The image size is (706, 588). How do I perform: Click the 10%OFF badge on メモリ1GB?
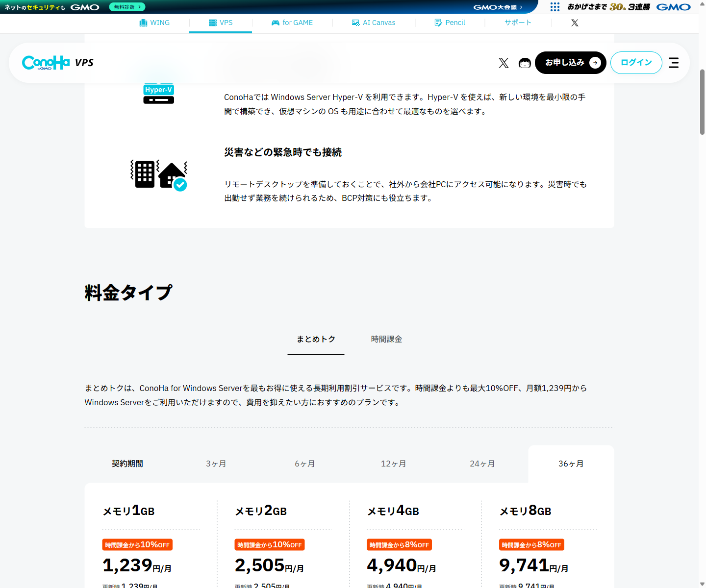point(137,545)
